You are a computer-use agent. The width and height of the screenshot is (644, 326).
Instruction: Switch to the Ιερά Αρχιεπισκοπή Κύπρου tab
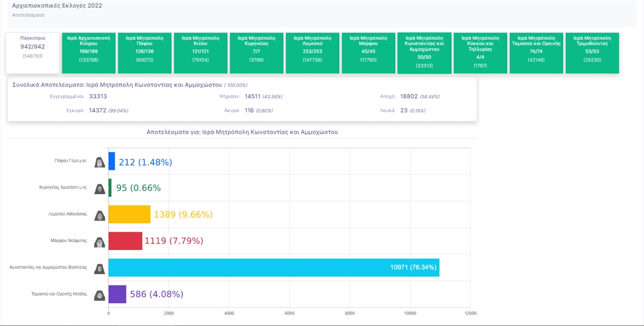tap(88, 53)
